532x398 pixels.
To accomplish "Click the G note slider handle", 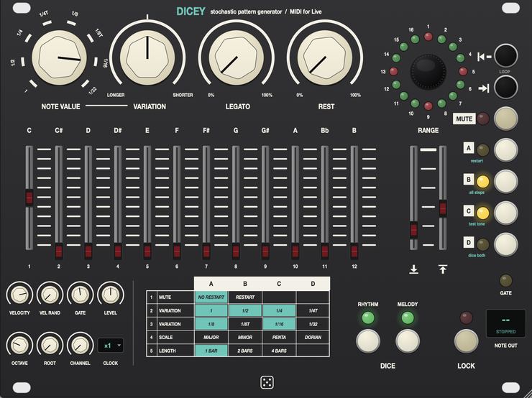I will 236,251.
